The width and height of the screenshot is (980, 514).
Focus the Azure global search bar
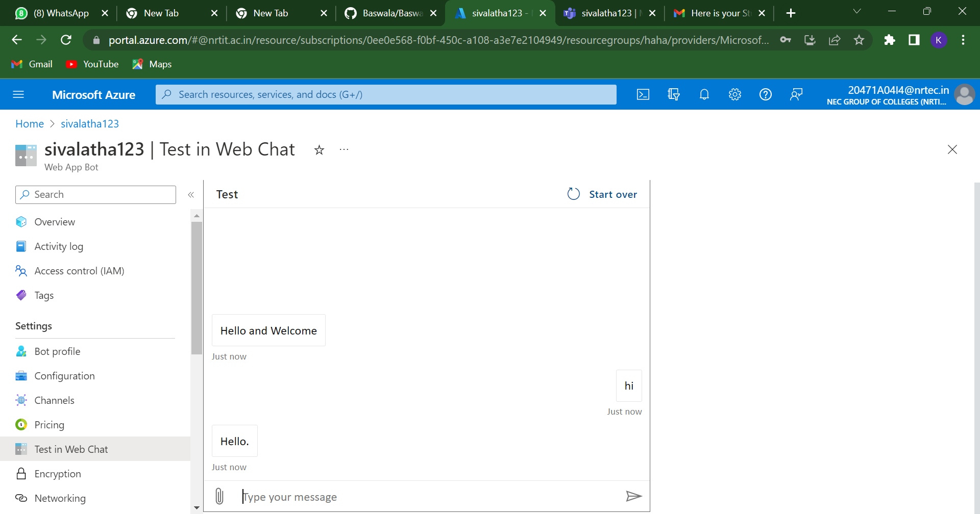point(386,94)
